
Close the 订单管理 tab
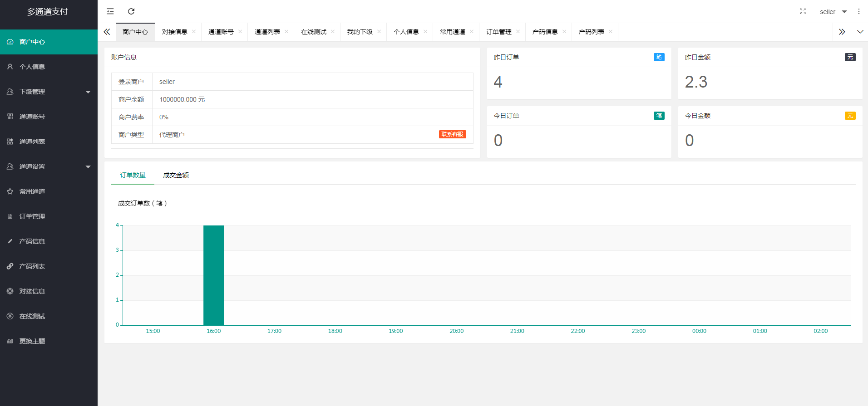[518, 32]
